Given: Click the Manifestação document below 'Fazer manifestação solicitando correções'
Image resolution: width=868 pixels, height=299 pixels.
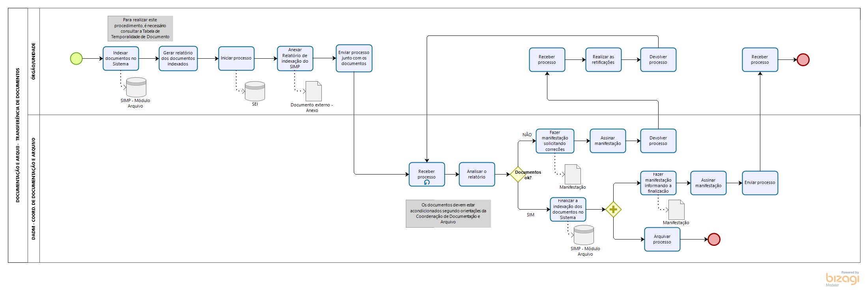Looking at the screenshot, I should click(573, 174).
